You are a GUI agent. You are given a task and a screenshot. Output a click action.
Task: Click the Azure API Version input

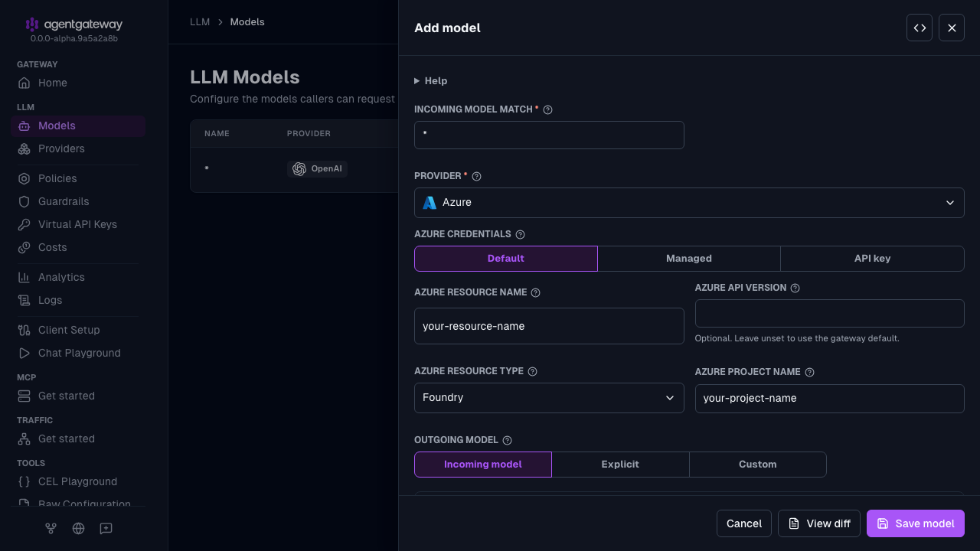click(829, 314)
